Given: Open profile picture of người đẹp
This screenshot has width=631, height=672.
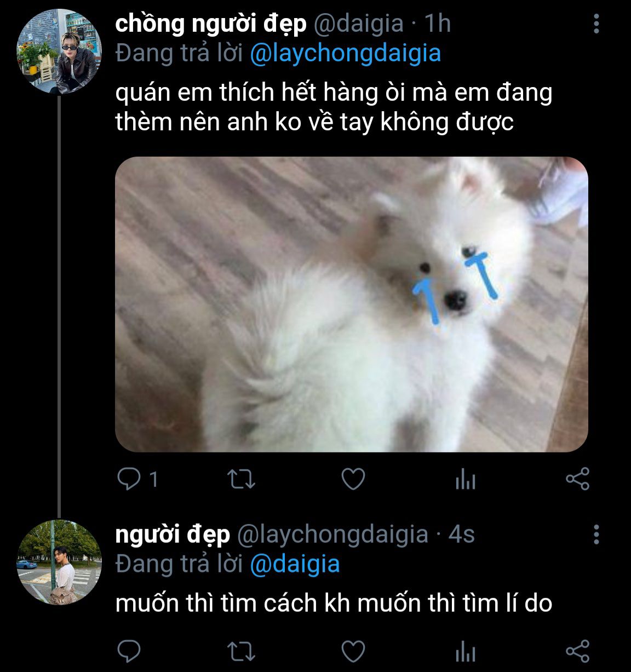Looking at the screenshot, I should 59,562.
